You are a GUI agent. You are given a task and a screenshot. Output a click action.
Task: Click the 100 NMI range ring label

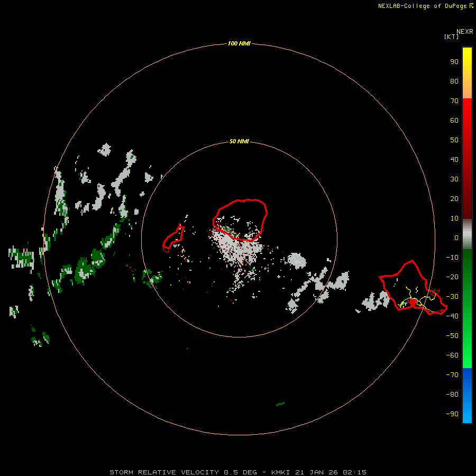pos(239,43)
